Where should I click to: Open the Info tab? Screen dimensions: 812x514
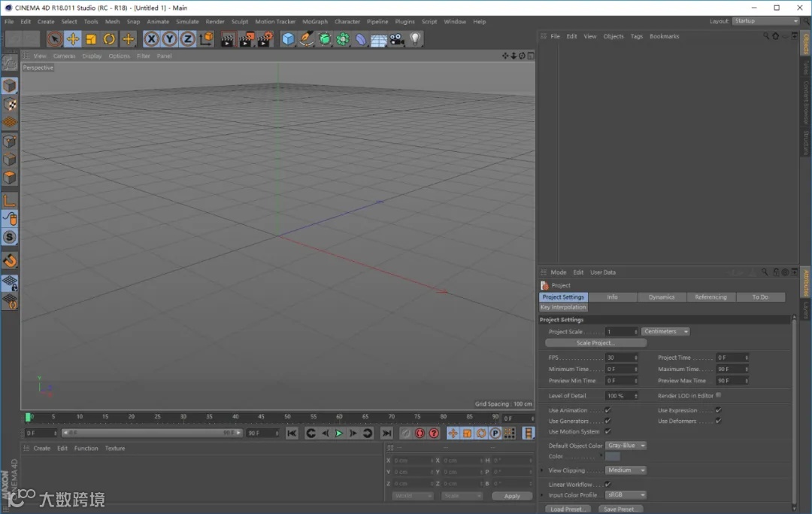pyautogui.click(x=612, y=297)
